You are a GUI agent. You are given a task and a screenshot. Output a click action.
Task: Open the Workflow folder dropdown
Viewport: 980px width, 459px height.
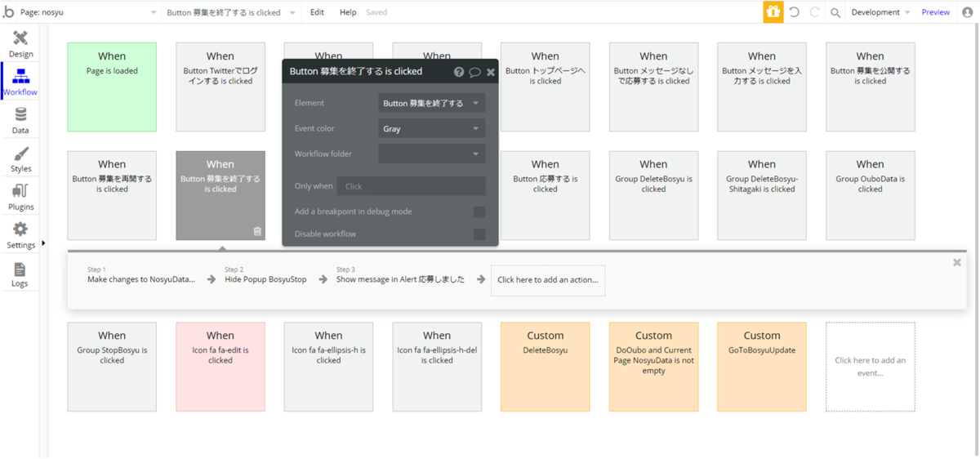coord(432,154)
